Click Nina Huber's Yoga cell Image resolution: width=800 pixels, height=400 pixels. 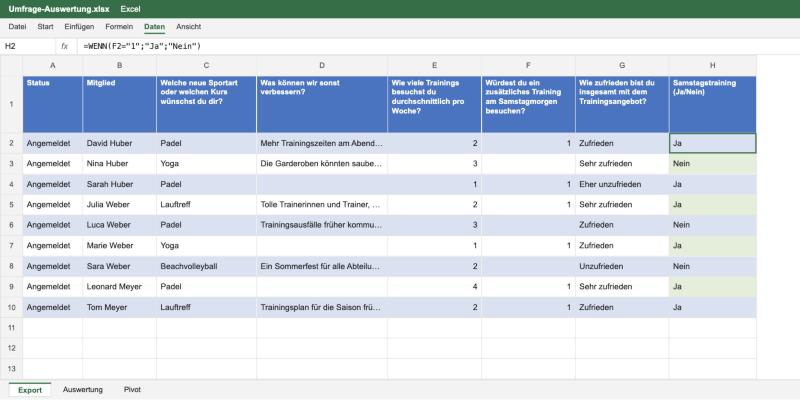pos(206,164)
